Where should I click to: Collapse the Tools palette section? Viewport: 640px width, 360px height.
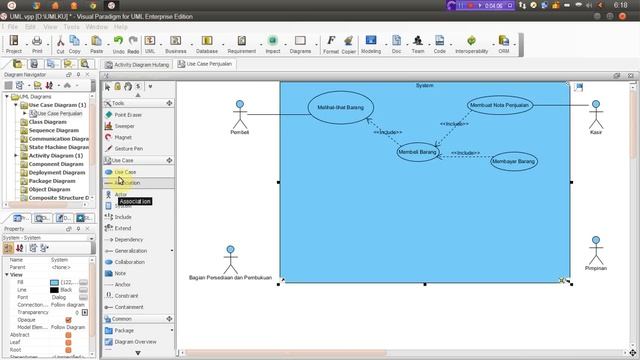[x=169, y=103]
